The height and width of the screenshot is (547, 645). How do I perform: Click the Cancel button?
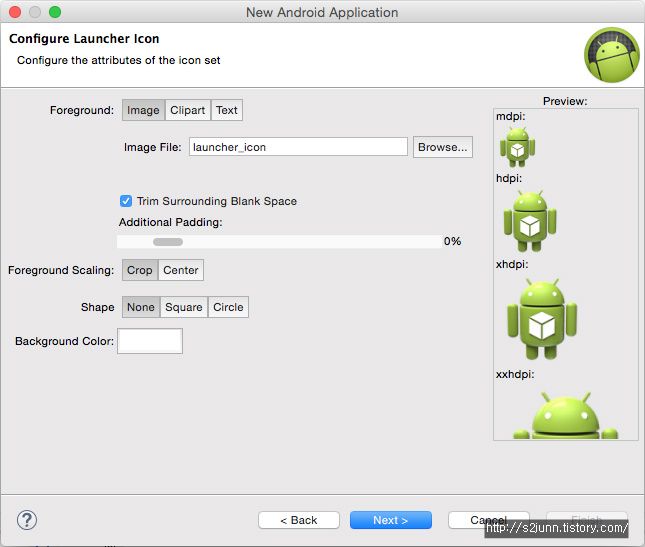click(x=489, y=520)
